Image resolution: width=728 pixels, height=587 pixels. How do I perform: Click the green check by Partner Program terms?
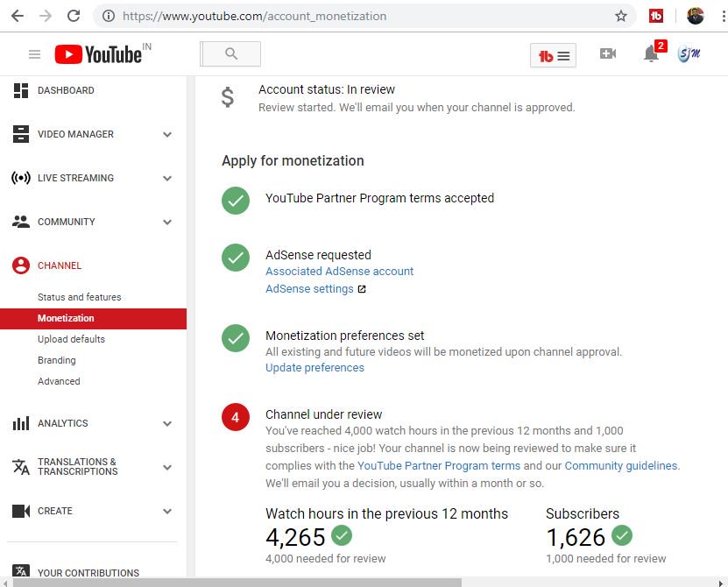[x=236, y=201]
